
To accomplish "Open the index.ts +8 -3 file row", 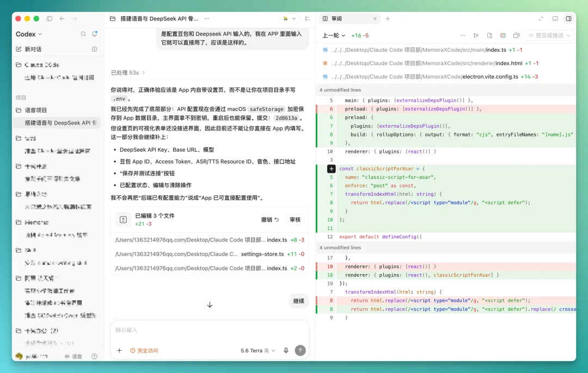I will point(210,240).
